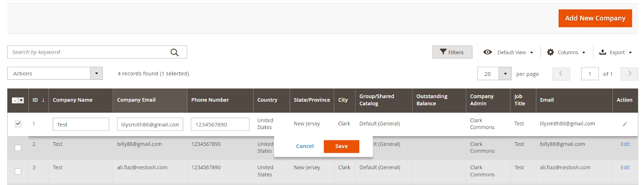Image resolution: width=644 pixels, height=185 pixels.
Task: Go to the next page arrow
Action: pyautogui.click(x=630, y=74)
